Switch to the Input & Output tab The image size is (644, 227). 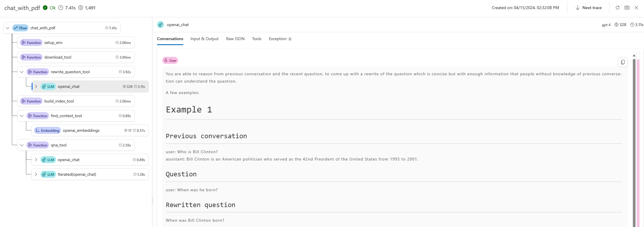coord(204,39)
